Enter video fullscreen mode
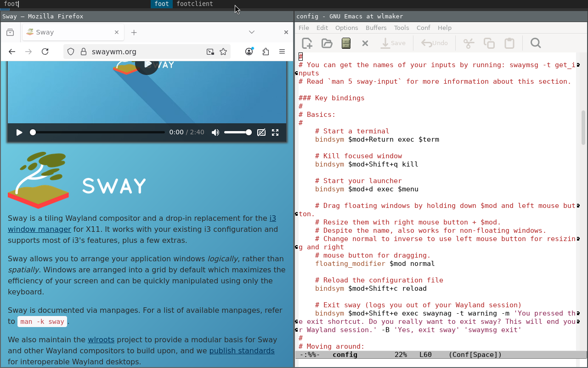 (275, 132)
